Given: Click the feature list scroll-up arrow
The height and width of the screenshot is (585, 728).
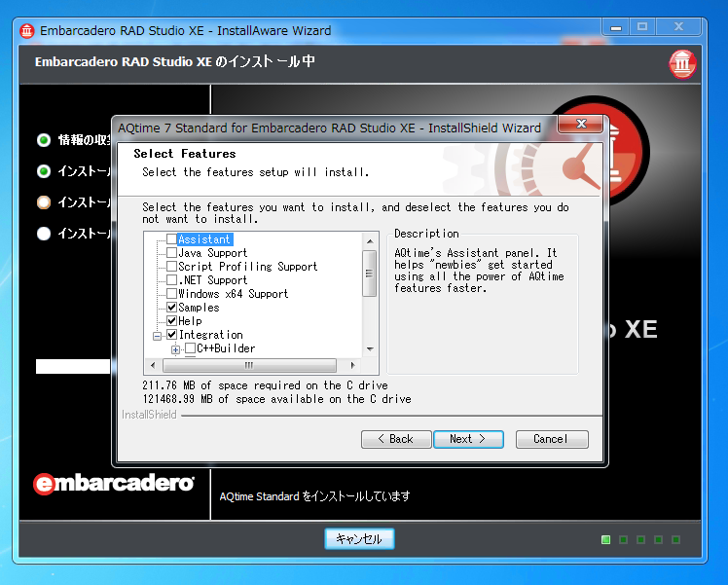Looking at the screenshot, I should coord(370,241).
